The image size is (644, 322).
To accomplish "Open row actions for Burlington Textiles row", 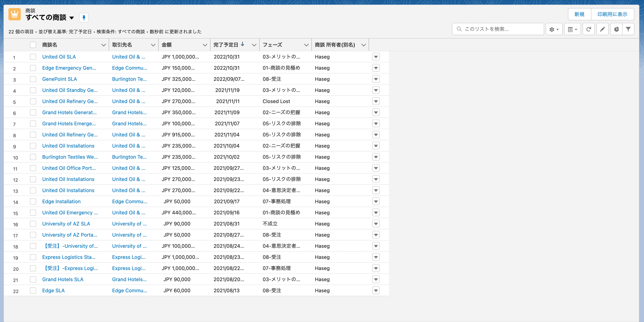I will (376, 157).
